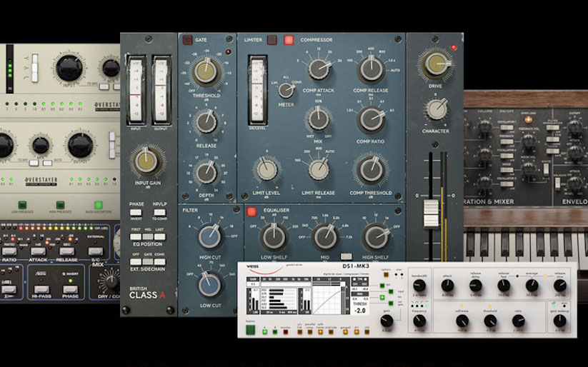Toggle the synth NOISE mixer switch
The image size is (588, 367).
[507, 170]
